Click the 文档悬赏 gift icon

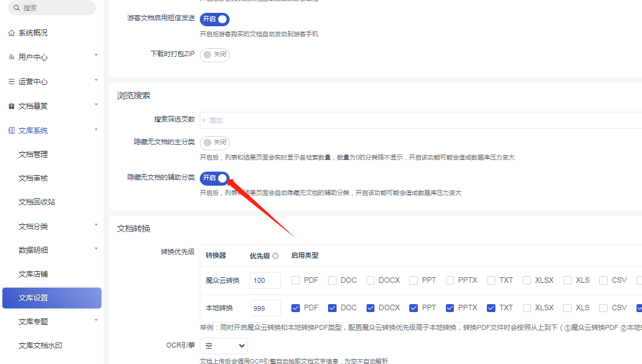pos(12,106)
